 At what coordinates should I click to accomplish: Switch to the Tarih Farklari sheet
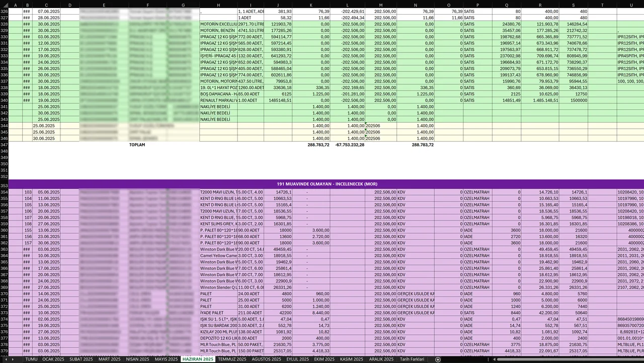[412, 359]
